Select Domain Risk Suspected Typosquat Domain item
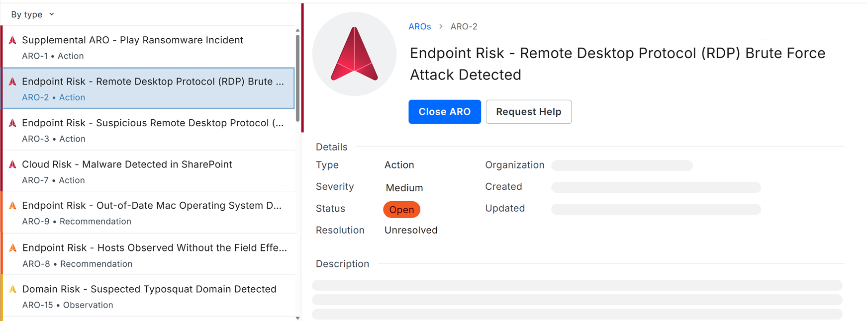This screenshot has height=321, width=868. click(x=148, y=296)
